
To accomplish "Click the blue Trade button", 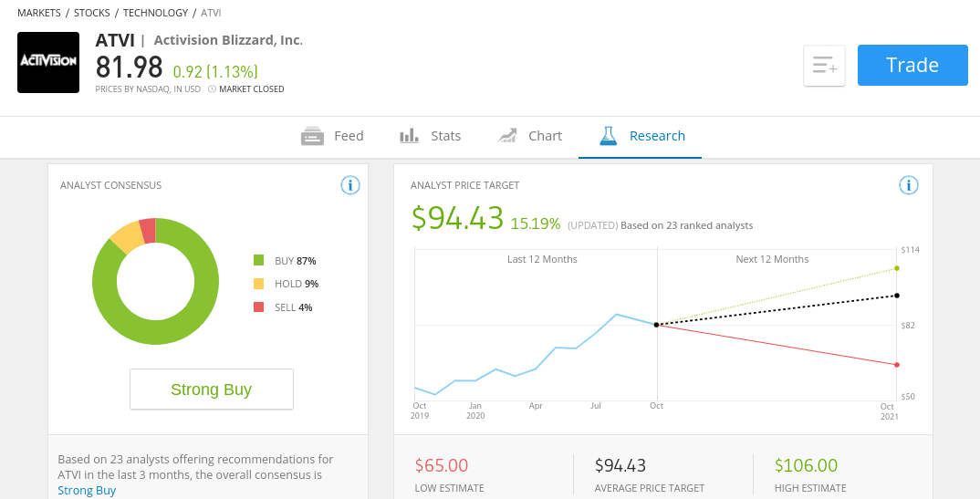I will pyautogui.click(x=912, y=65).
